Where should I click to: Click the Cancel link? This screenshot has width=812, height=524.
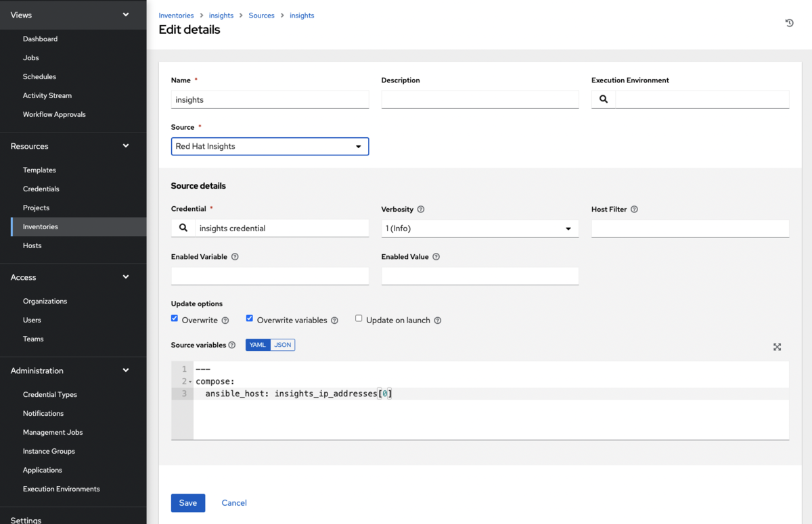point(234,503)
